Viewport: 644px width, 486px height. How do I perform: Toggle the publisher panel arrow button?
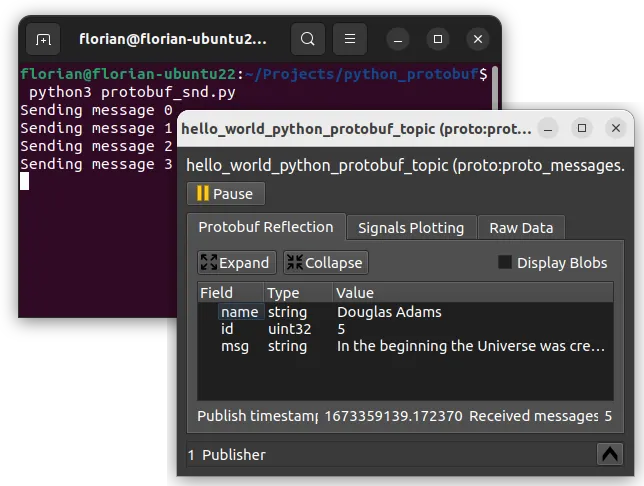[x=609, y=454]
